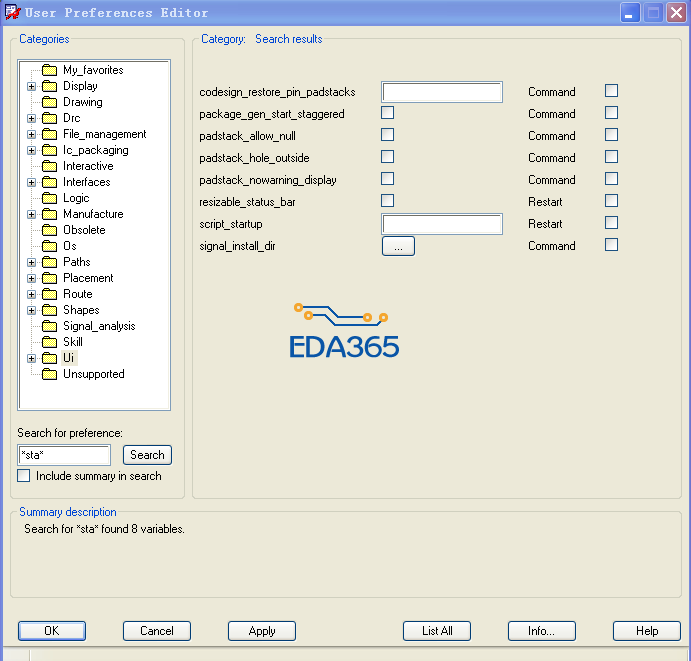
Task: Click the Signal_analysis folder icon
Action: [49, 326]
